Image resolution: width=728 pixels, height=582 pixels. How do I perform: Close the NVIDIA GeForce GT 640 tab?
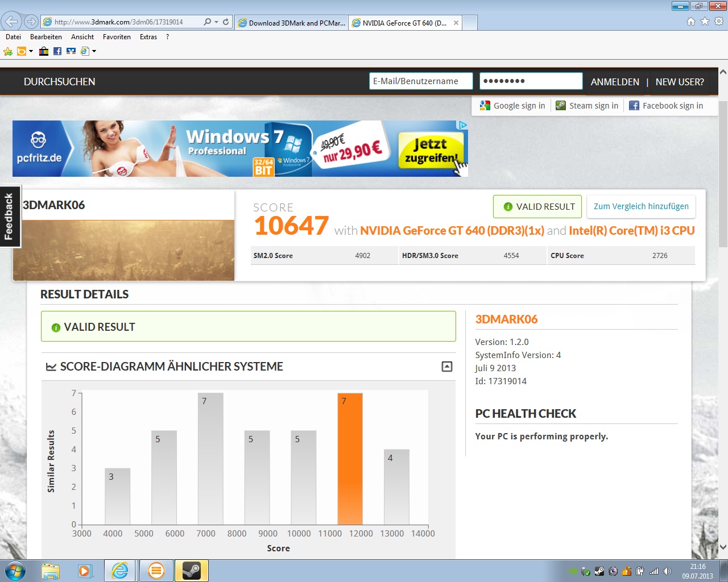click(x=456, y=23)
